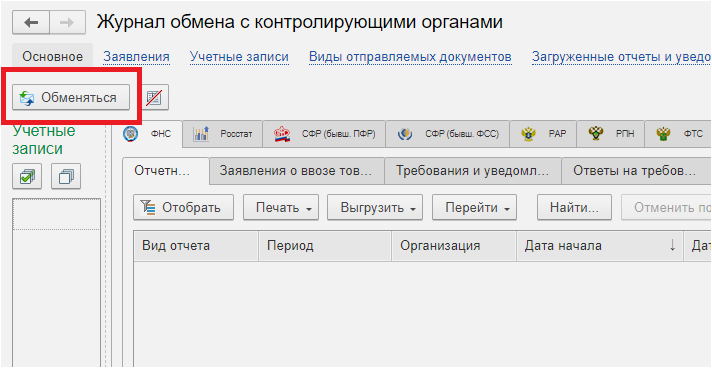Click the back navigation arrow

(31, 23)
